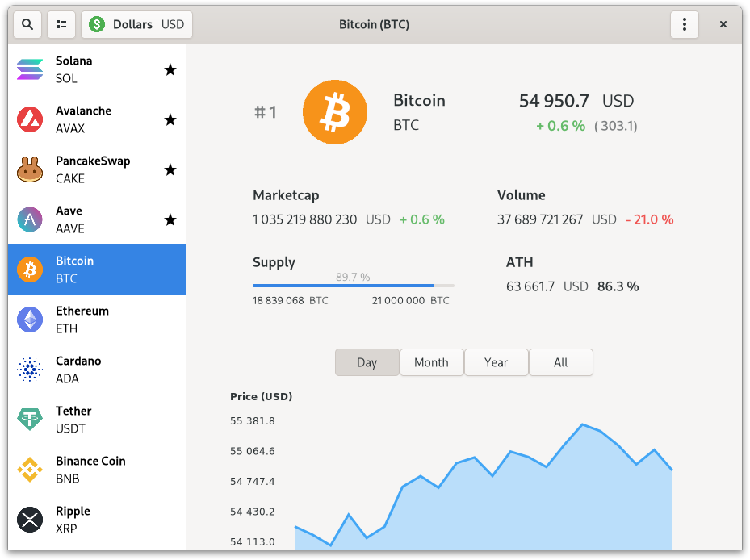Click the 89.7 % supply percentage label
The width and height of the screenshot is (750, 560).
click(x=353, y=277)
